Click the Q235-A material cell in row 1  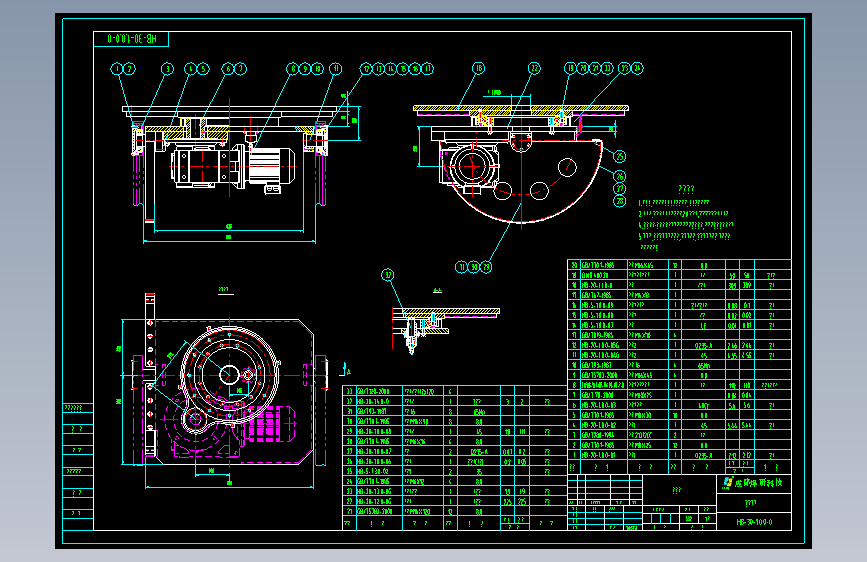click(x=703, y=456)
